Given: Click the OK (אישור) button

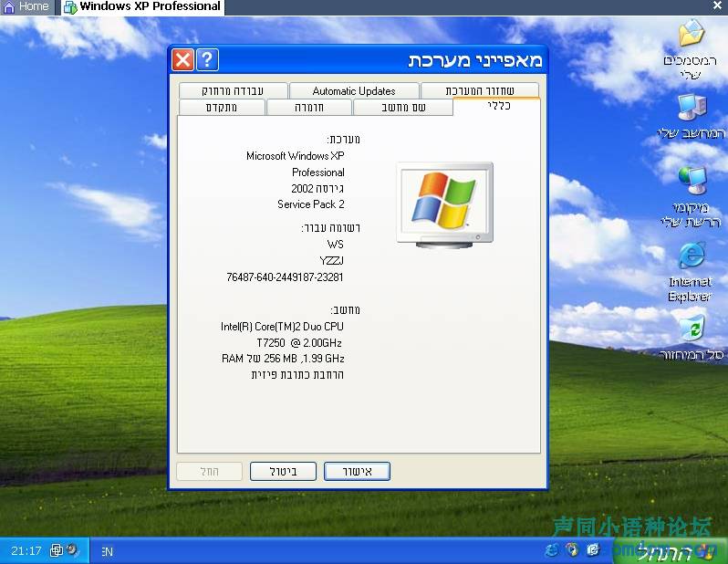Looking at the screenshot, I should (x=357, y=472).
